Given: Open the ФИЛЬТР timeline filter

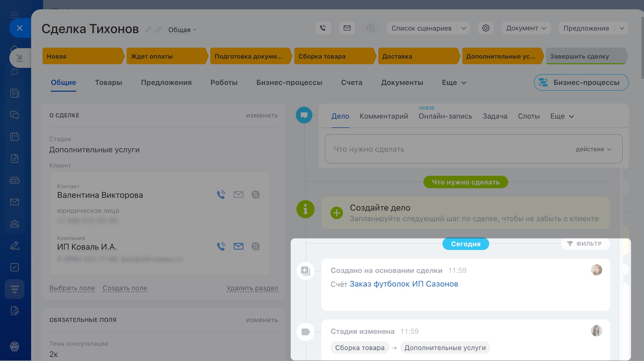Looking at the screenshot, I should pos(585,244).
